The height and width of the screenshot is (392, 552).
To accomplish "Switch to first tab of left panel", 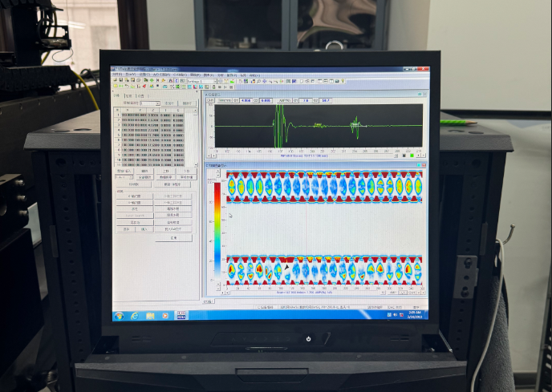I will pyautogui.click(x=116, y=95).
